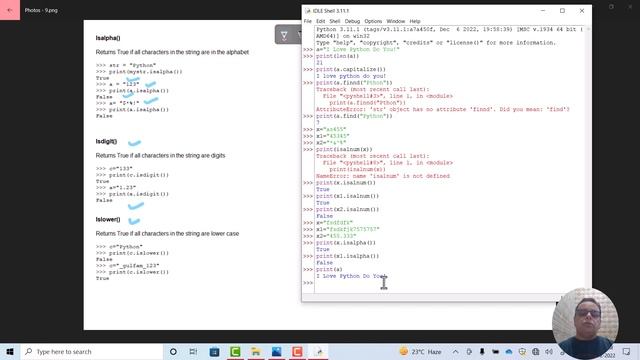Image resolution: width=640 pixels, height=360 pixels.
Task: Click the 'print(x2.isalnum())' line in IDLE
Action: [x=347, y=209]
